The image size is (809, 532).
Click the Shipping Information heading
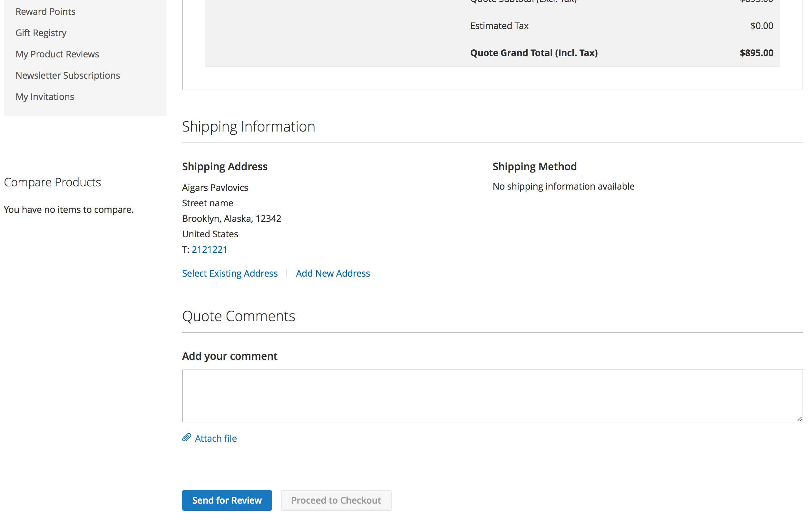coord(249,126)
